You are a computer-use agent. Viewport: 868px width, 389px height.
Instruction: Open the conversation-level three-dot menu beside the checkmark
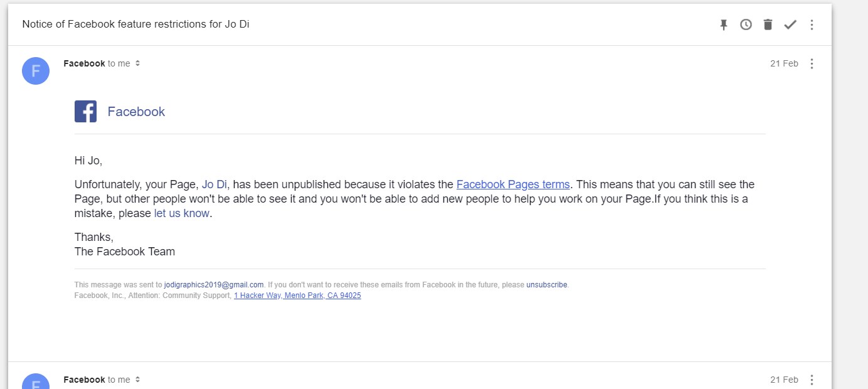pyautogui.click(x=812, y=24)
